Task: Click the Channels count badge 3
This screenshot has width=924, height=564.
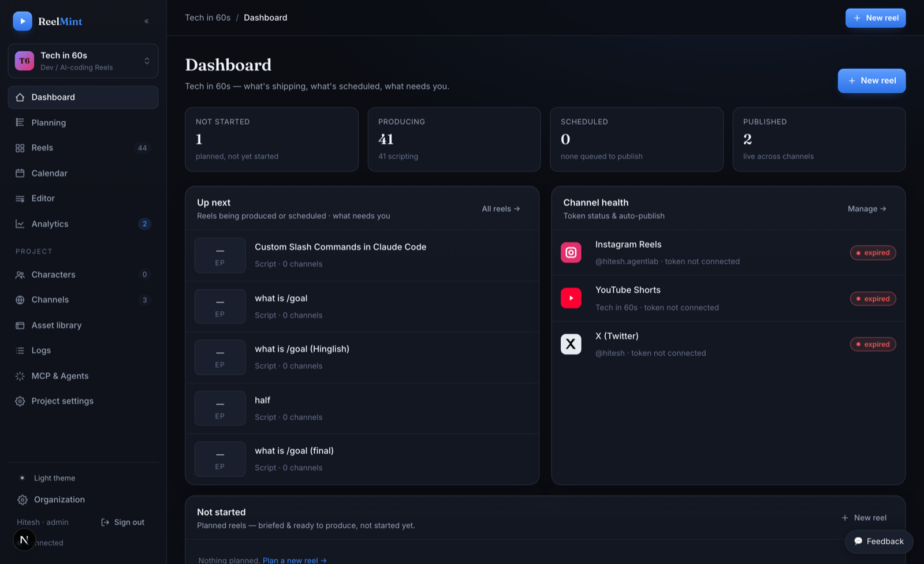Action: click(145, 300)
